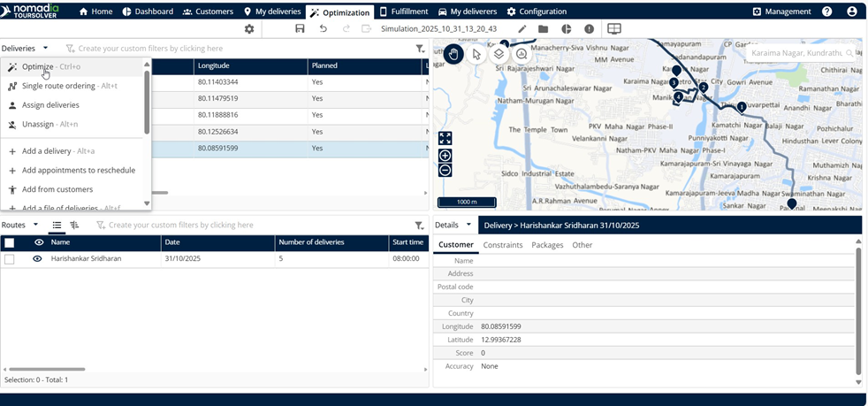
Task: Expand map to fullscreen
Action: [x=445, y=138]
